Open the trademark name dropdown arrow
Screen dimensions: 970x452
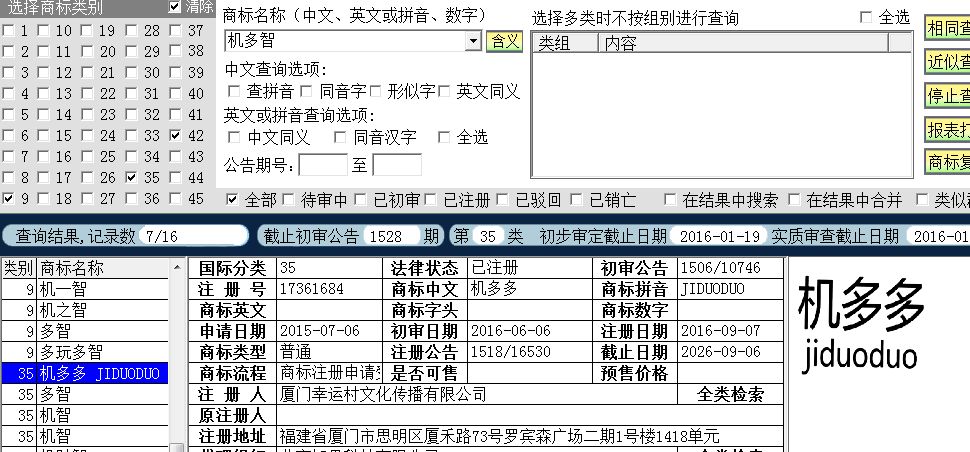474,41
